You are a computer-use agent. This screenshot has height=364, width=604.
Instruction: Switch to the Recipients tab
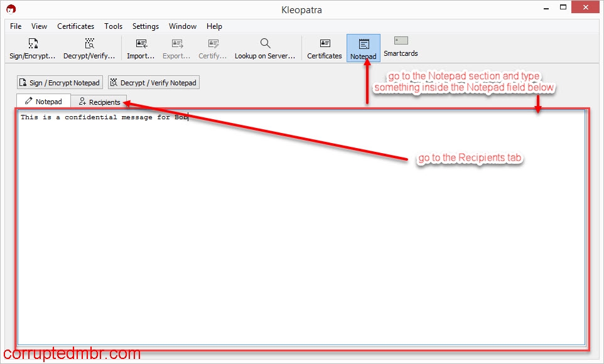click(x=99, y=101)
